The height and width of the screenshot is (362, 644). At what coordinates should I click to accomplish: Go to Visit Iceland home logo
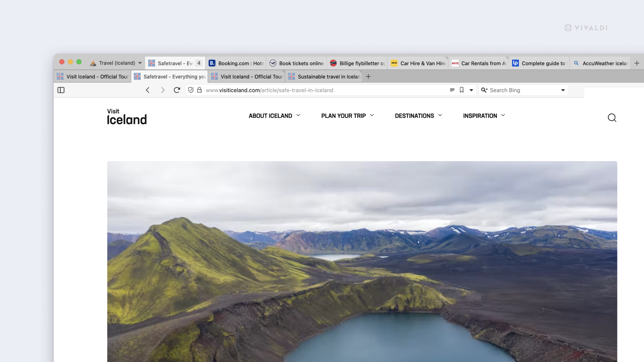[127, 117]
